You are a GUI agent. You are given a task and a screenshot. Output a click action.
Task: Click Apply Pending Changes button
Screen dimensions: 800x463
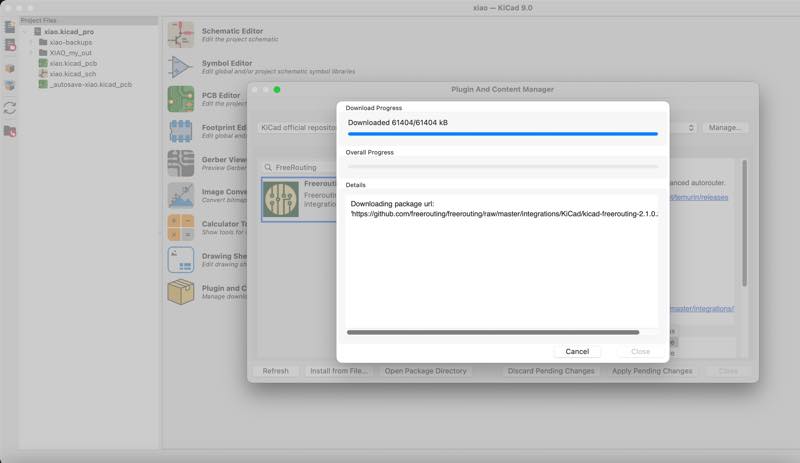[652, 371]
